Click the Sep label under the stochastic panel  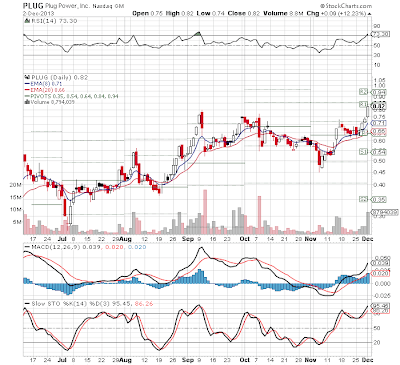point(188,360)
